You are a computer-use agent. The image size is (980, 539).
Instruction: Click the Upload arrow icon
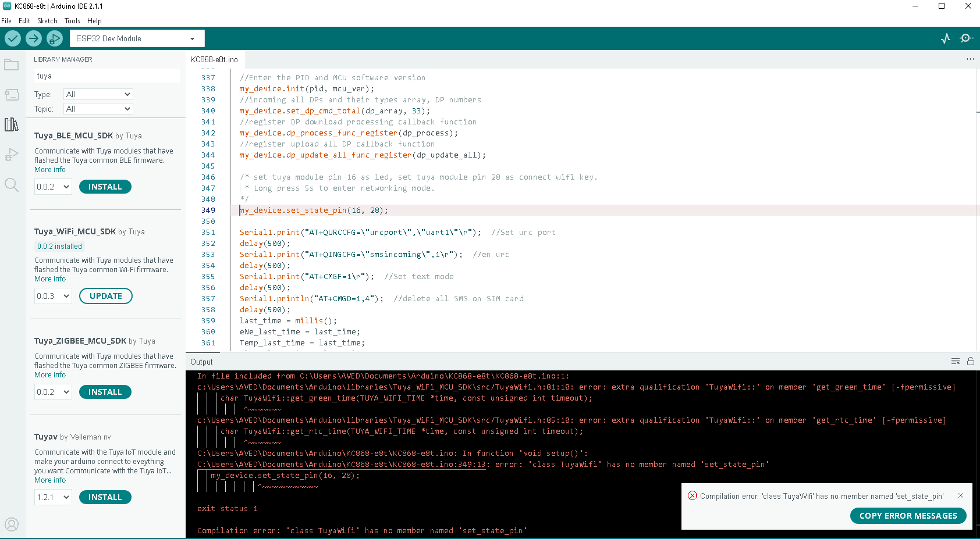(34, 38)
